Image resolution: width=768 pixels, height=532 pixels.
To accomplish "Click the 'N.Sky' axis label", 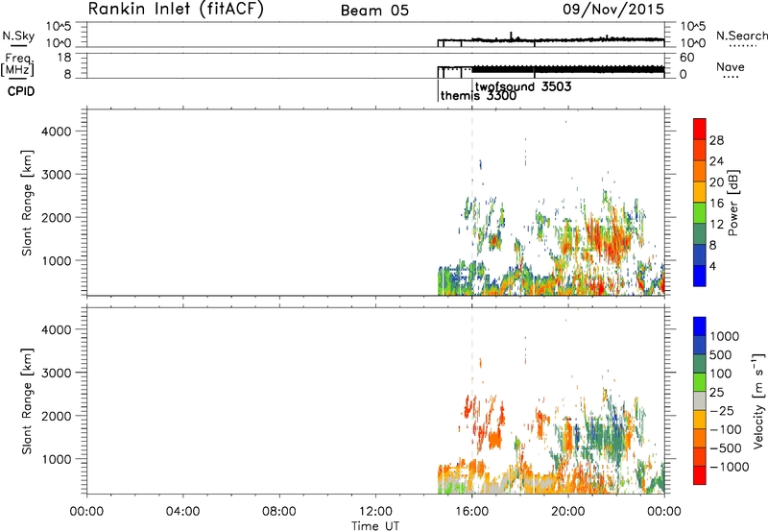I will click(x=18, y=36).
